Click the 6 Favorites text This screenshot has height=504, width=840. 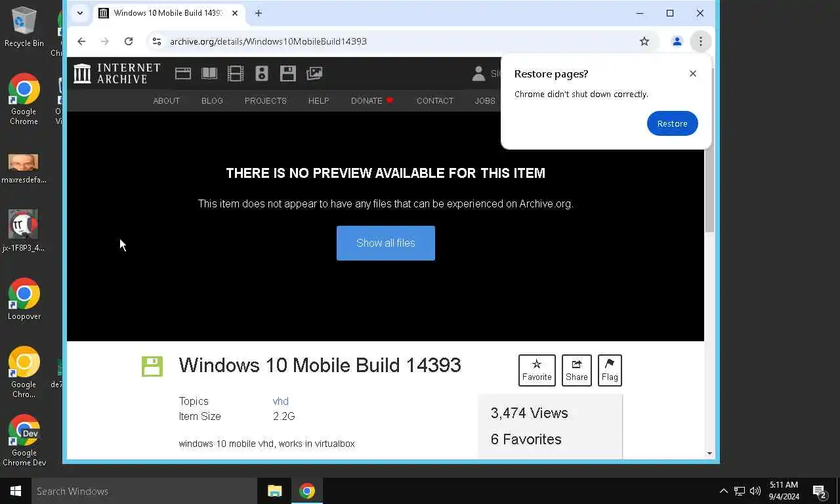pos(526,440)
